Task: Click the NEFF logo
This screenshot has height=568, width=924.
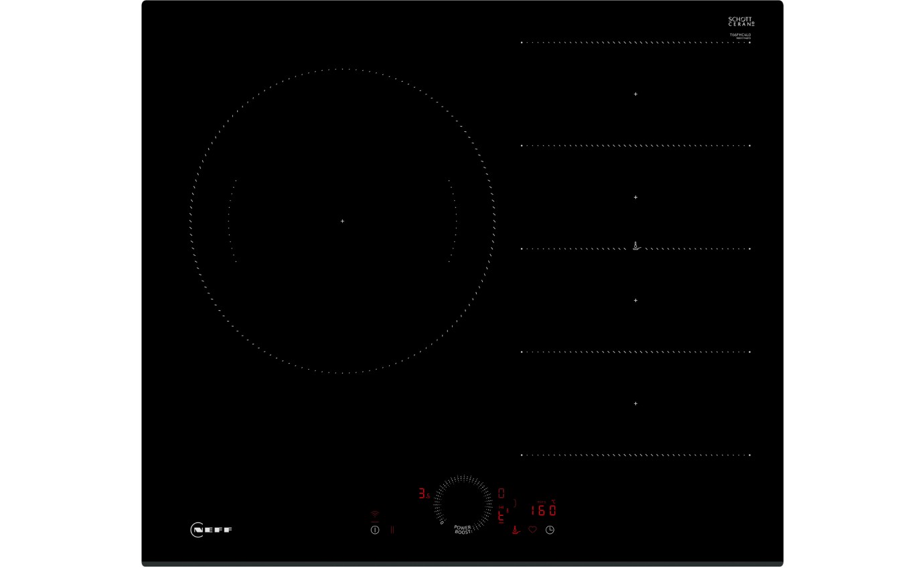Action: click(x=210, y=530)
